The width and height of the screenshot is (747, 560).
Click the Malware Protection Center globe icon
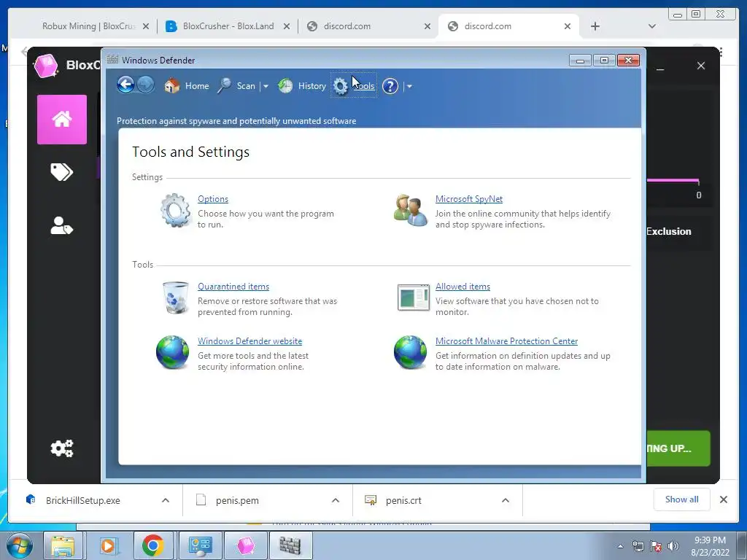coord(410,352)
